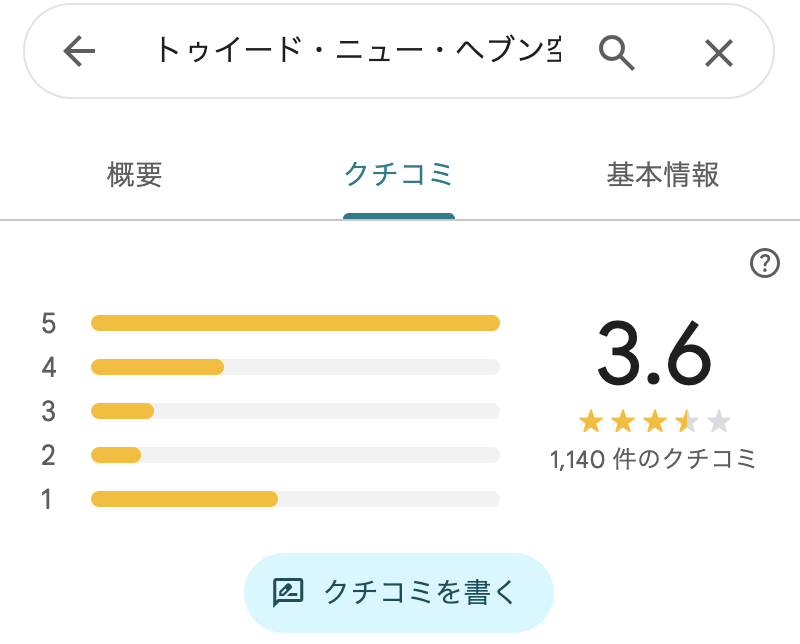Click the empty fifth rating star
This screenshot has width=800, height=644.
click(x=719, y=422)
